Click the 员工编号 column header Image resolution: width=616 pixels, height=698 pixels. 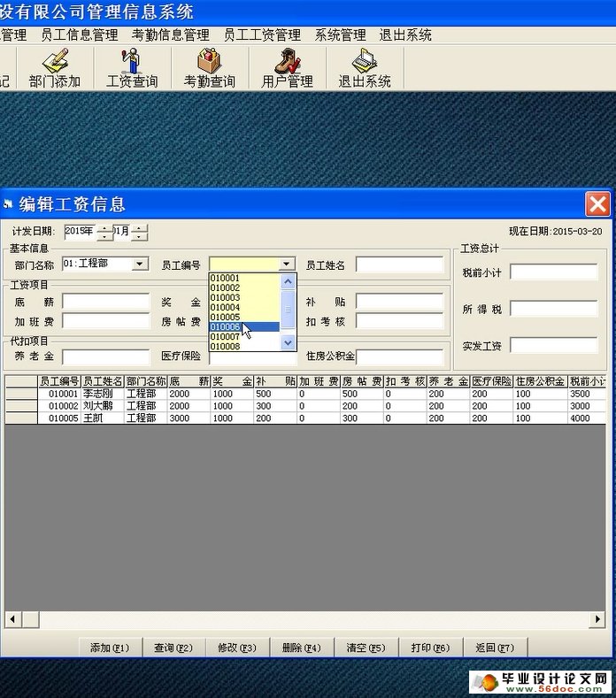59,381
